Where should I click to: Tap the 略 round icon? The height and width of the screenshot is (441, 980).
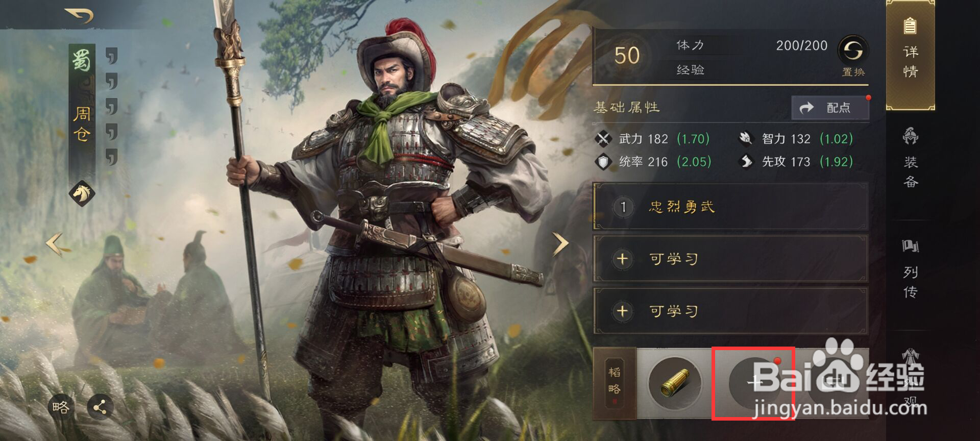tap(60, 407)
